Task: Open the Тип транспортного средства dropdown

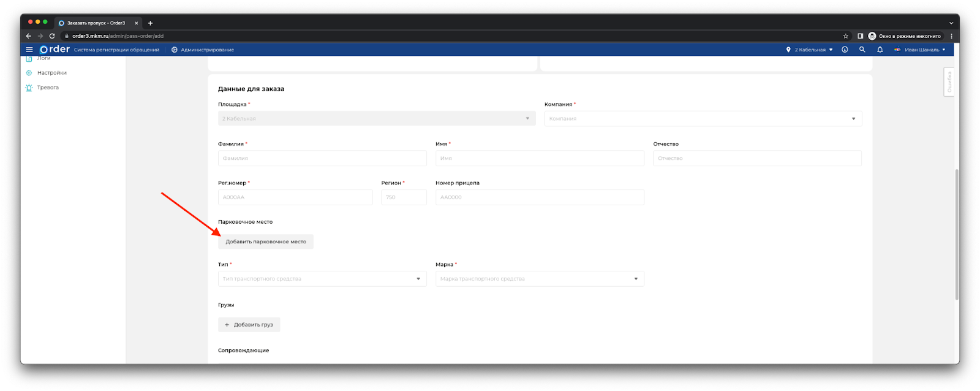Action: 322,279
